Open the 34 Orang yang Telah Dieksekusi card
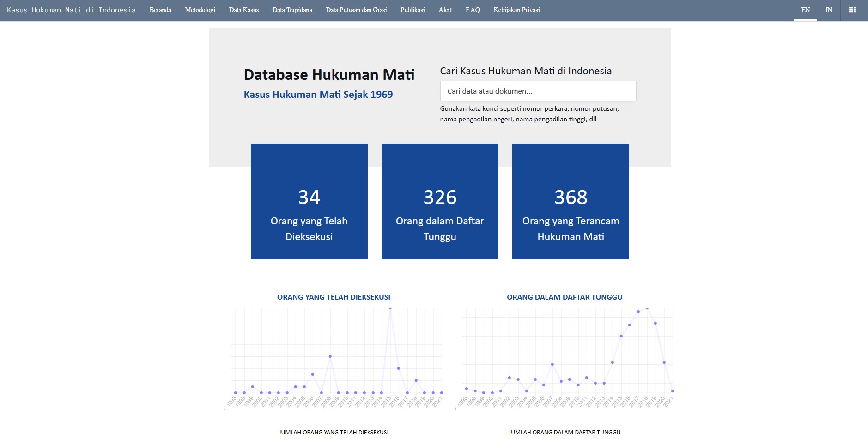The image size is (868, 439). (309, 201)
